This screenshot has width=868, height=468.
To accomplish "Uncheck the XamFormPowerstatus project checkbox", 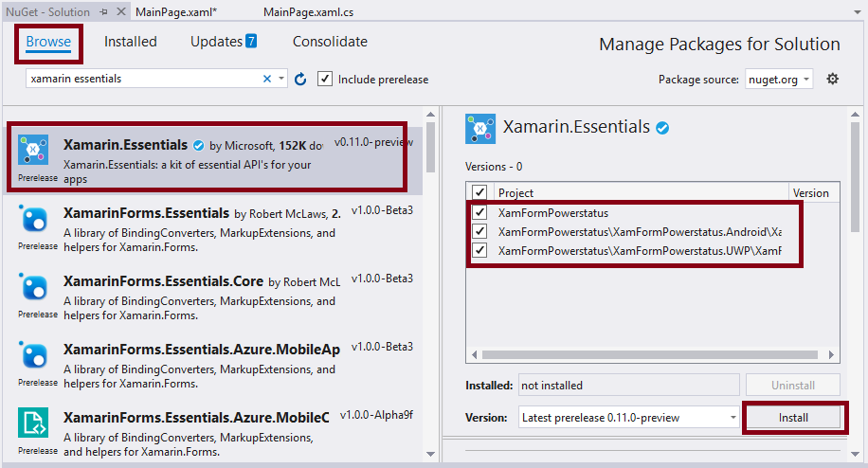I will pyautogui.click(x=479, y=212).
